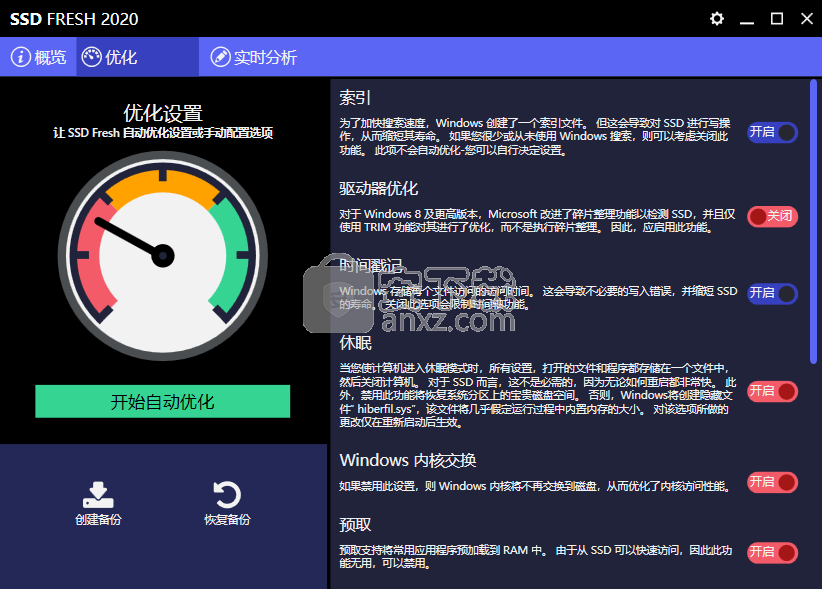Click the optimization gauge dial
This screenshot has width=822, height=589.
[163, 256]
